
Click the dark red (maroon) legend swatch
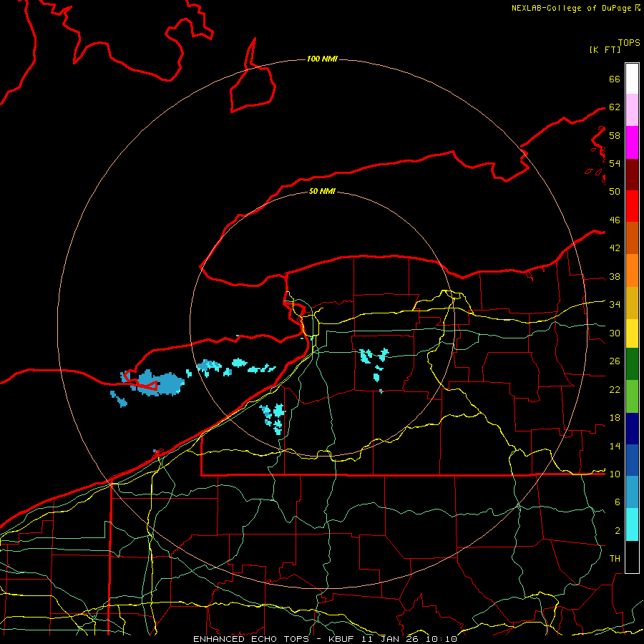click(x=632, y=175)
